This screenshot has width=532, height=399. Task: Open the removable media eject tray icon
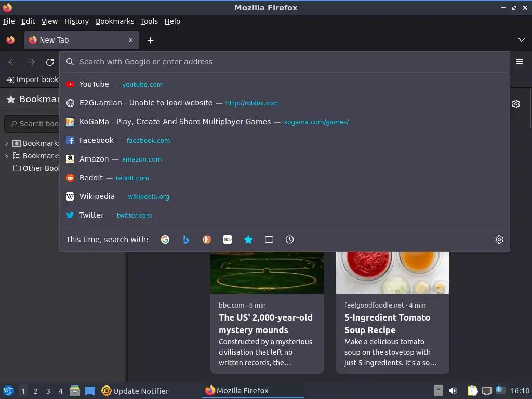point(438,391)
